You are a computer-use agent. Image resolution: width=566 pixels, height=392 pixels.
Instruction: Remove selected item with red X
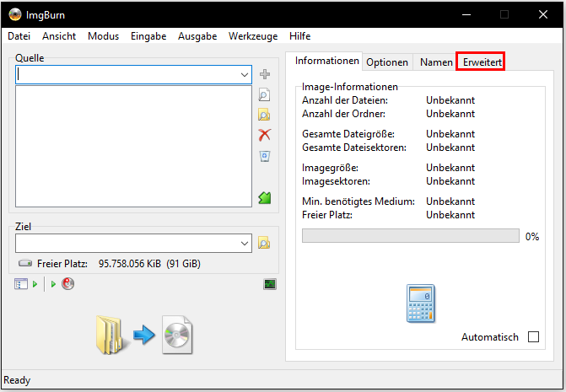click(265, 135)
